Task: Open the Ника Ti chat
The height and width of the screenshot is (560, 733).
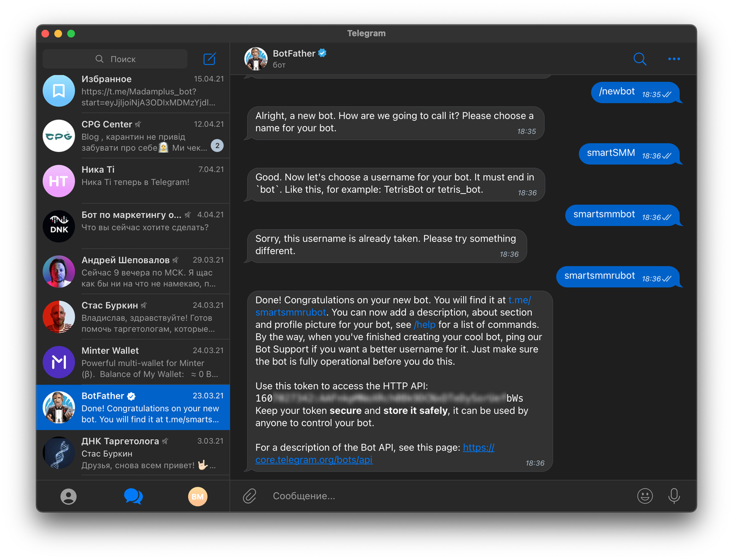Action: (133, 181)
